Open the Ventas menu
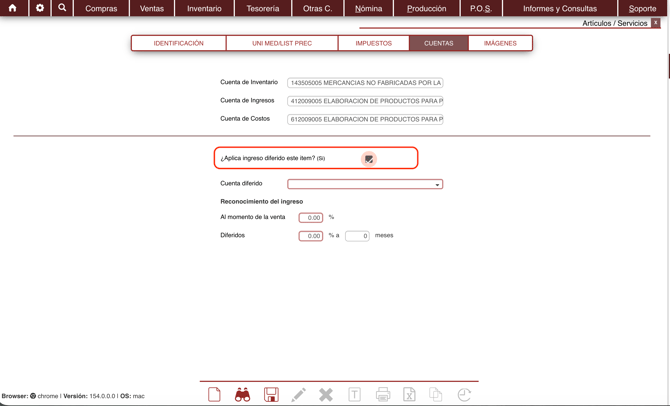 [x=152, y=8]
